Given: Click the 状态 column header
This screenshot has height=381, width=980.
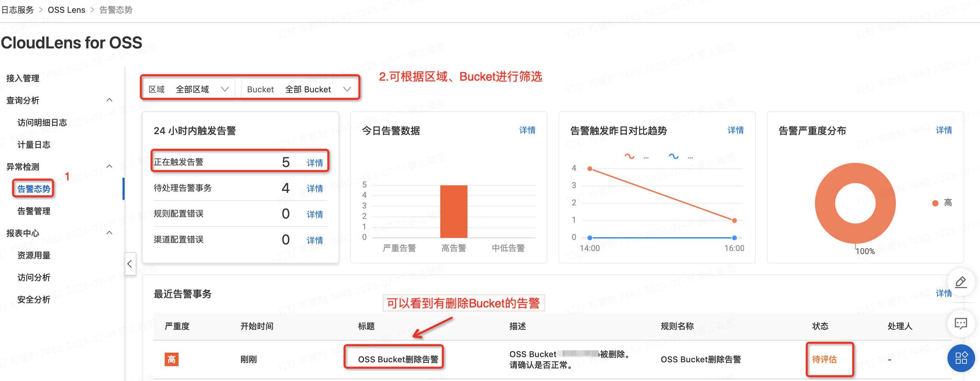Looking at the screenshot, I should [x=820, y=326].
